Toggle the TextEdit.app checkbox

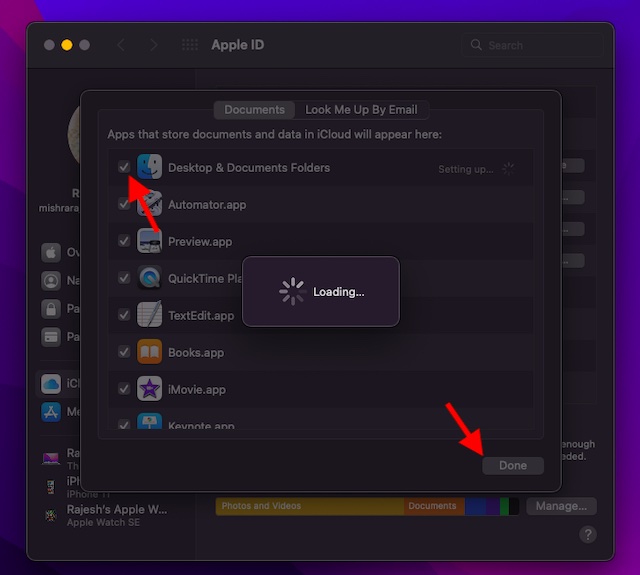[x=124, y=315]
